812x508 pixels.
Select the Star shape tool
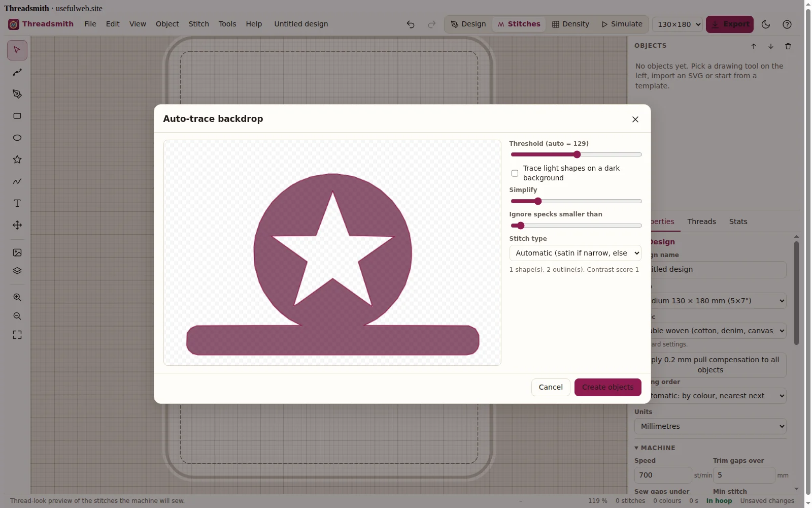coord(17,160)
